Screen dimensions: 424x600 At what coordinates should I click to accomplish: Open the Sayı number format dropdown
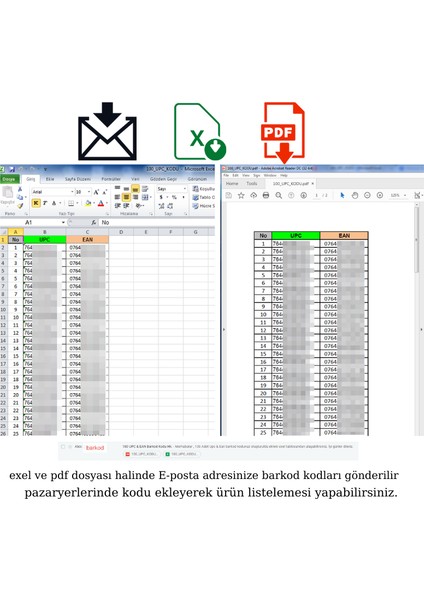(184, 189)
